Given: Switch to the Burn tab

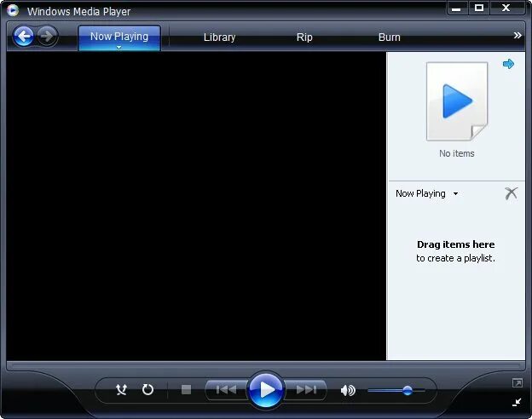Looking at the screenshot, I should [x=389, y=37].
